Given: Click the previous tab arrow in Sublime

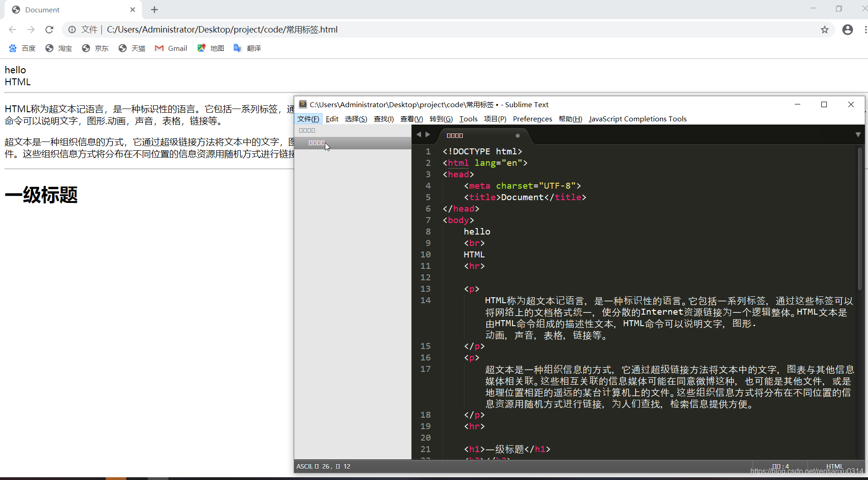Looking at the screenshot, I should (418, 135).
